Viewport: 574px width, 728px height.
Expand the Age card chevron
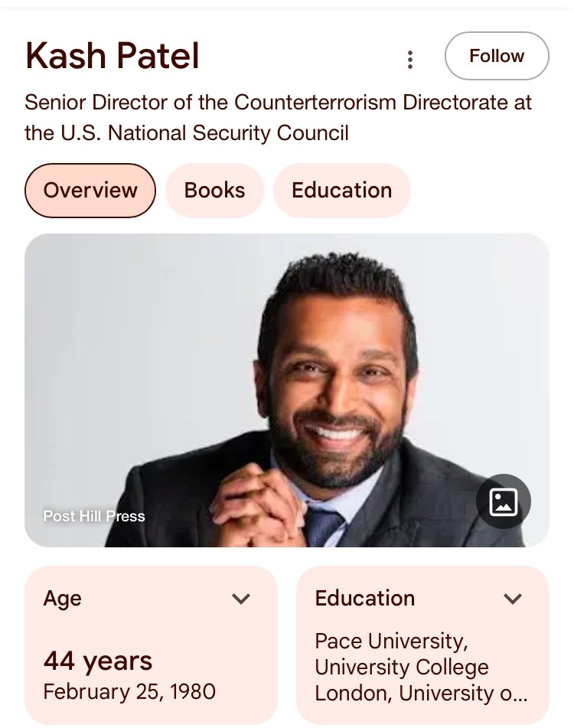click(x=241, y=599)
